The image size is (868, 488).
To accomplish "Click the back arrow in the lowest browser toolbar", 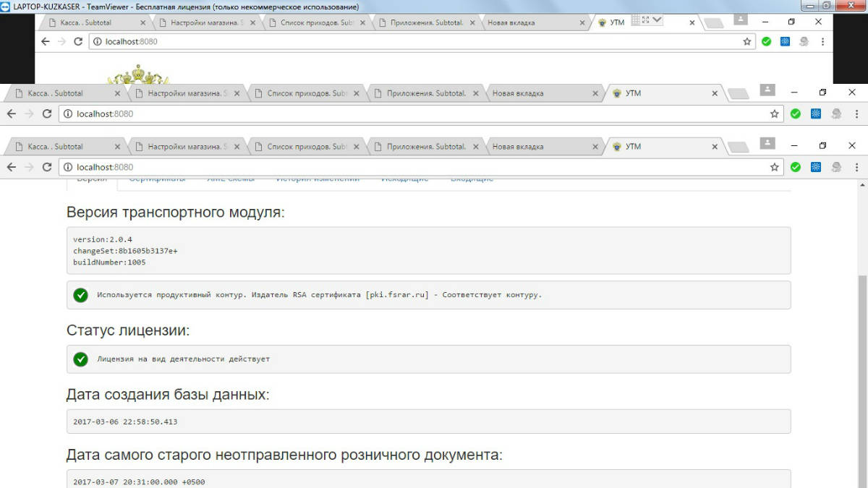I will 11,167.
